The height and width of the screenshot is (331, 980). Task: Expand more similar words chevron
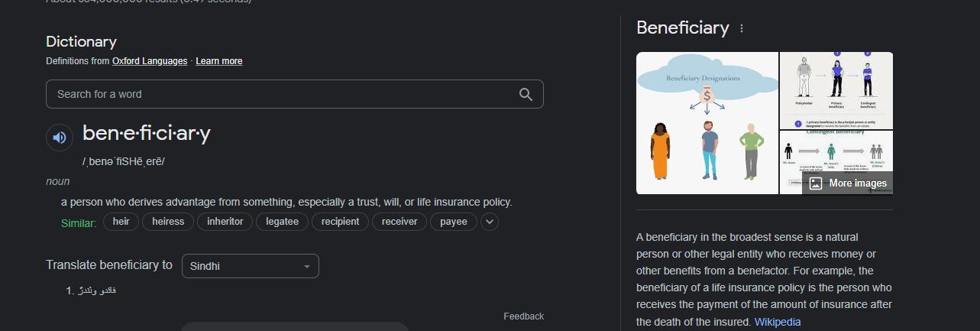(x=490, y=222)
